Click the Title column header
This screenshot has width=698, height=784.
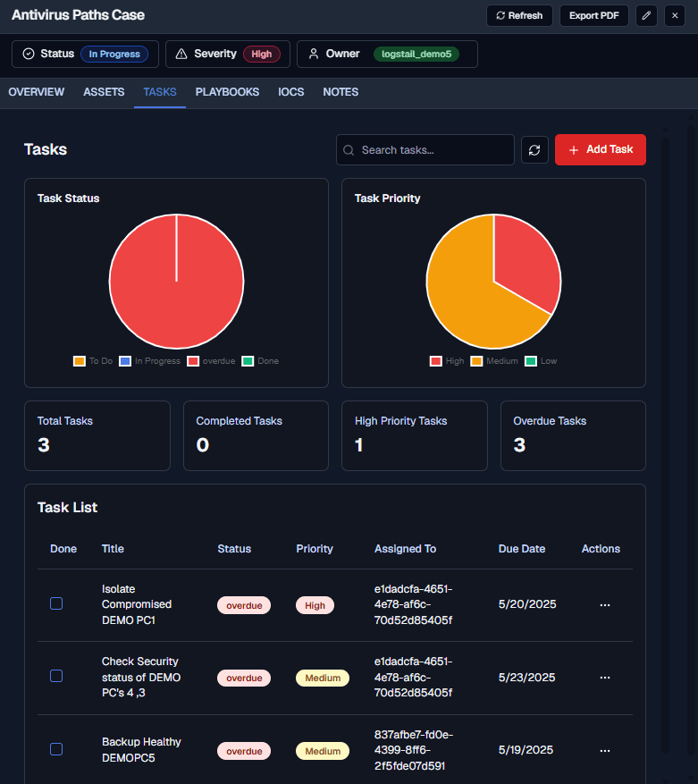(113, 549)
